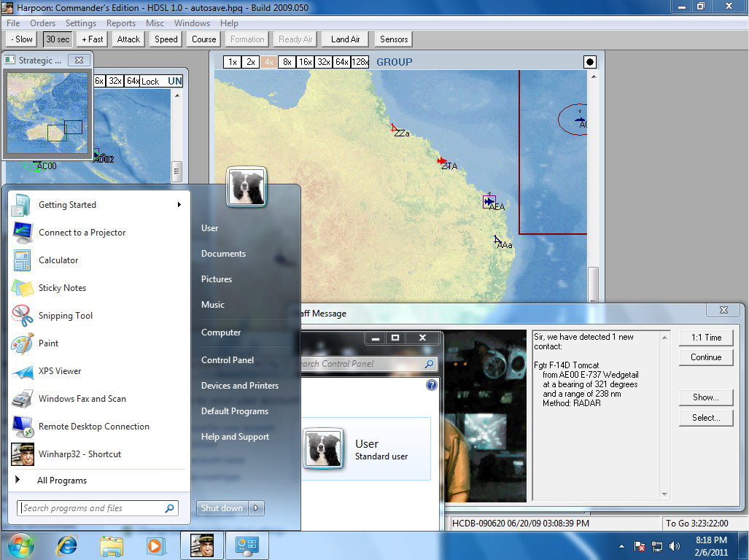Screen dimensions: 749x560
Task: Open Internet Explorer from the taskbar
Action: point(67,545)
